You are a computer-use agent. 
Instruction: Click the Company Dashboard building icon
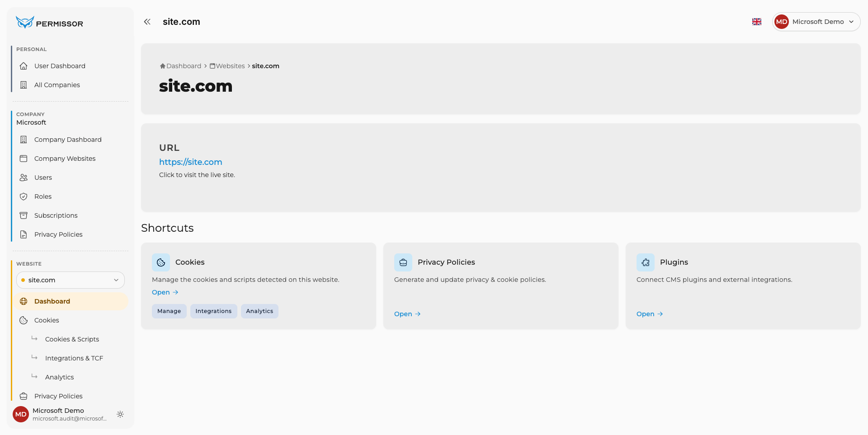24,140
